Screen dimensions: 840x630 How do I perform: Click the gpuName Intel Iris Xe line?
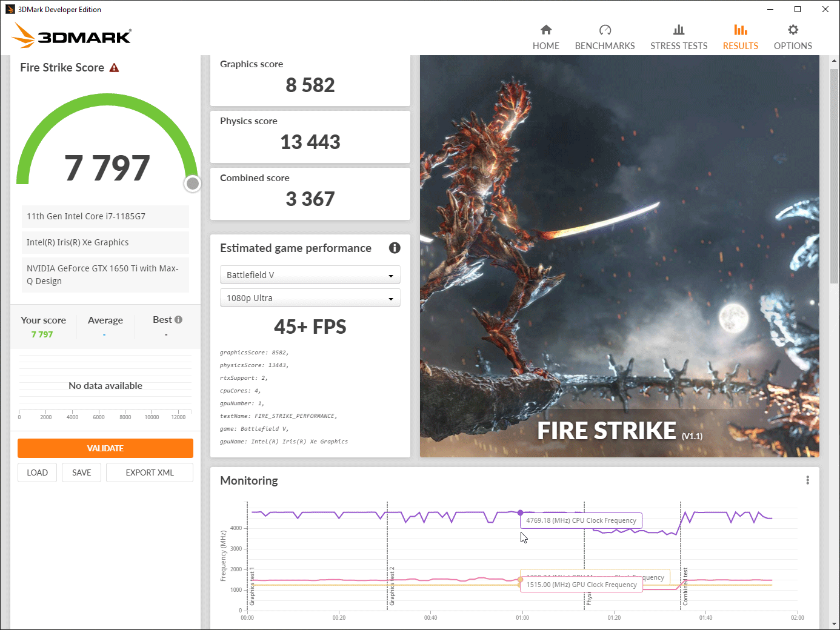[284, 442]
